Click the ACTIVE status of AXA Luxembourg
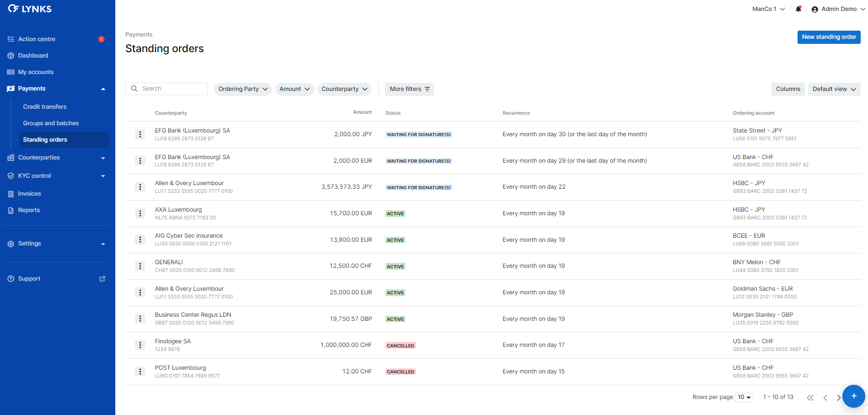 (395, 214)
